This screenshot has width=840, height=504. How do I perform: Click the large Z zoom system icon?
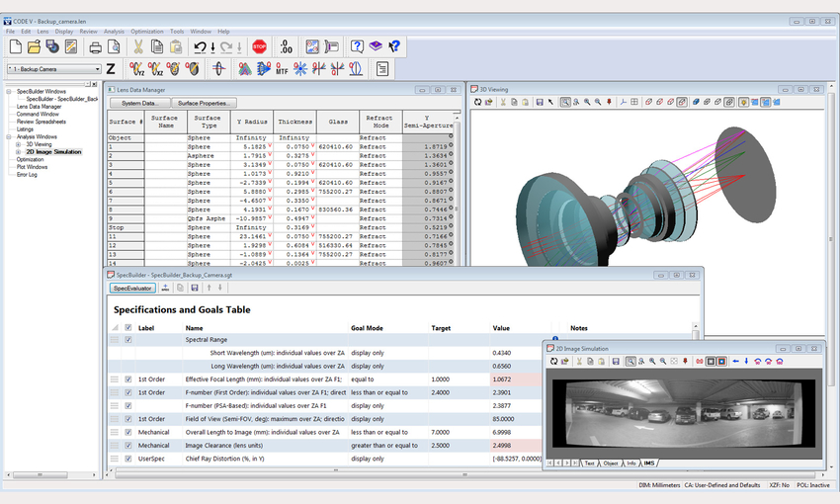(111, 69)
